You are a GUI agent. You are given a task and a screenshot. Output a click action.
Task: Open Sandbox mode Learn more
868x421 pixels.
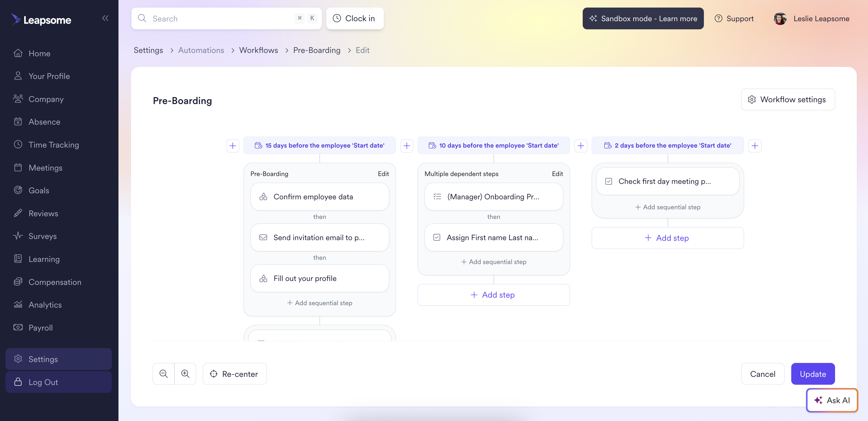[x=643, y=18]
